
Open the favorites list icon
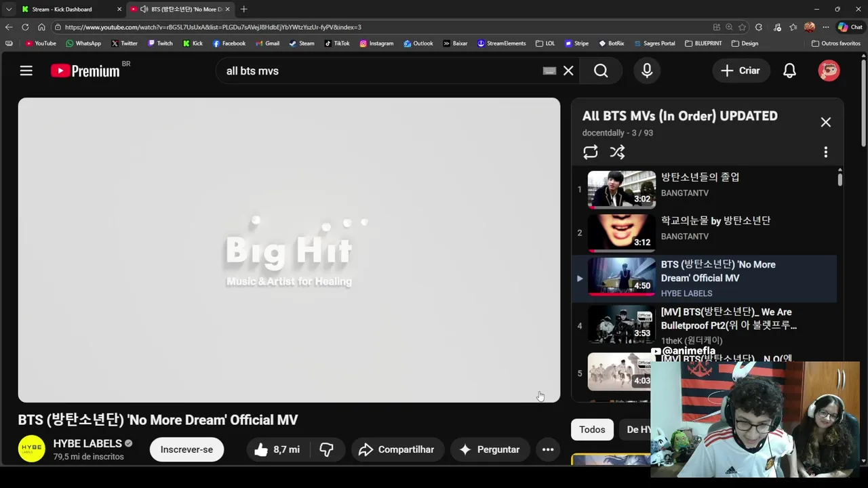tap(793, 27)
